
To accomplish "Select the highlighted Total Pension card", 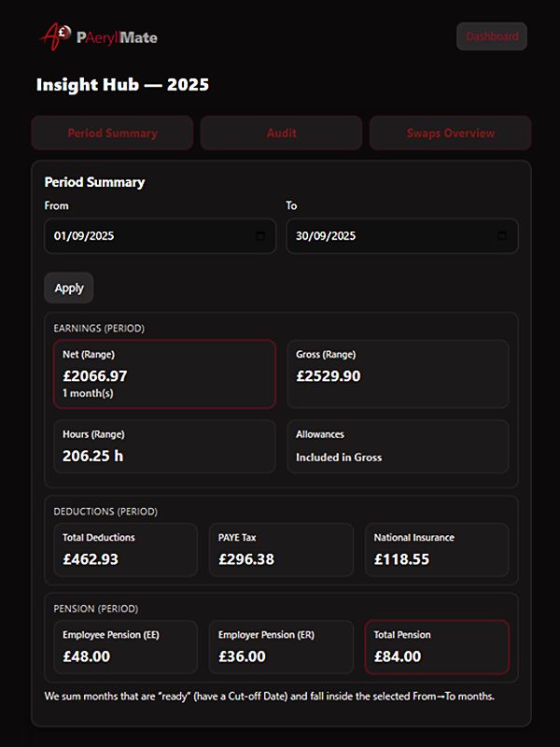I will click(437, 647).
